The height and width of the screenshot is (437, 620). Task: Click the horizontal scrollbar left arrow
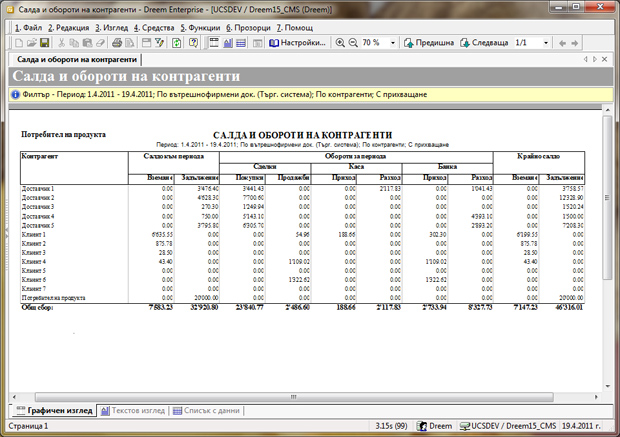(x=14, y=397)
